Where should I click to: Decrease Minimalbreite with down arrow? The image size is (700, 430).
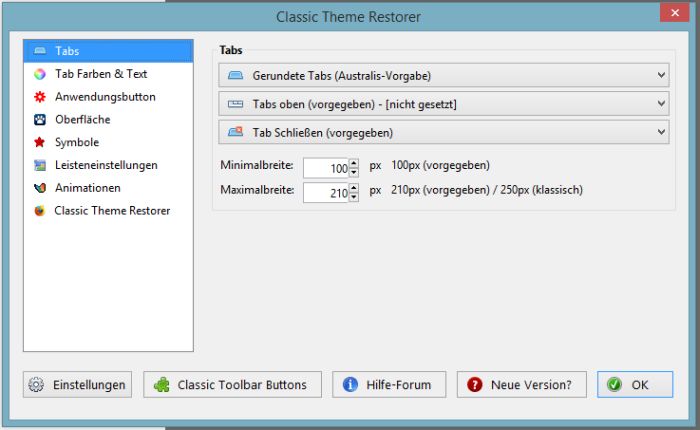pyautogui.click(x=354, y=173)
